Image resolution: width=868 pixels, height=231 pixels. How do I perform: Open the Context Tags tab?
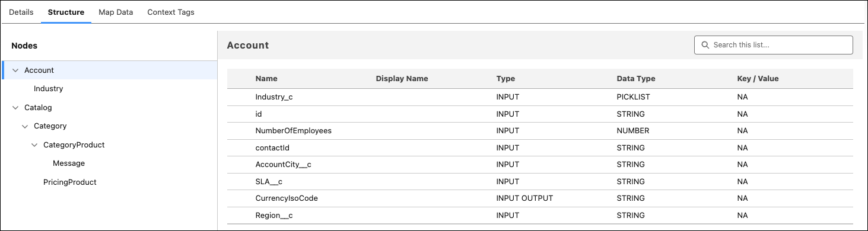[171, 12]
